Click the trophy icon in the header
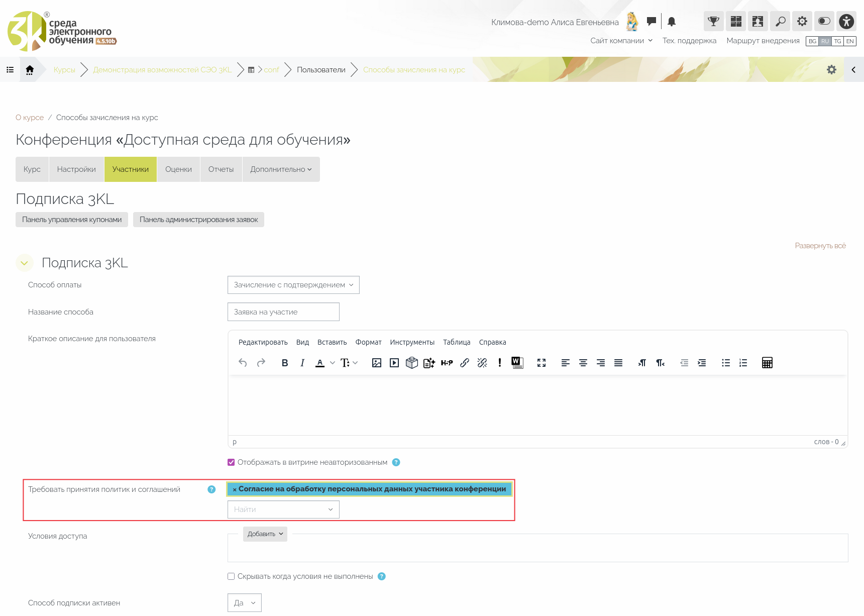This screenshot has height=616, width=864. point(713,22)
